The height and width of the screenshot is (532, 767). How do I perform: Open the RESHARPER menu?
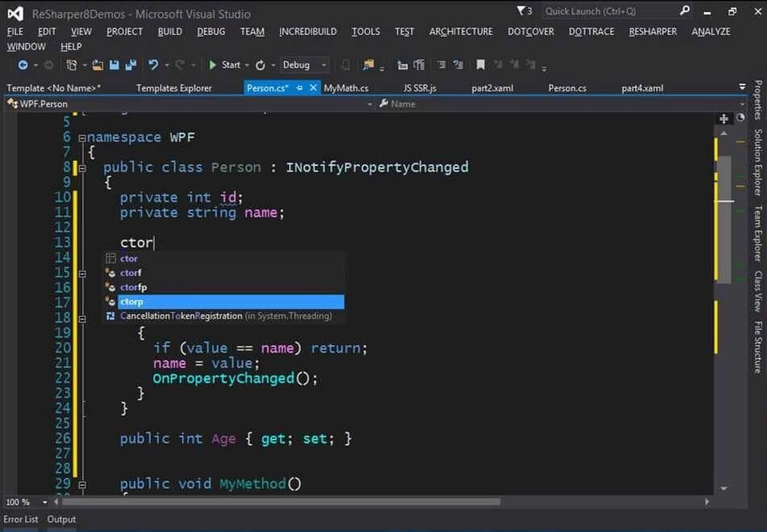coord(653,32)
